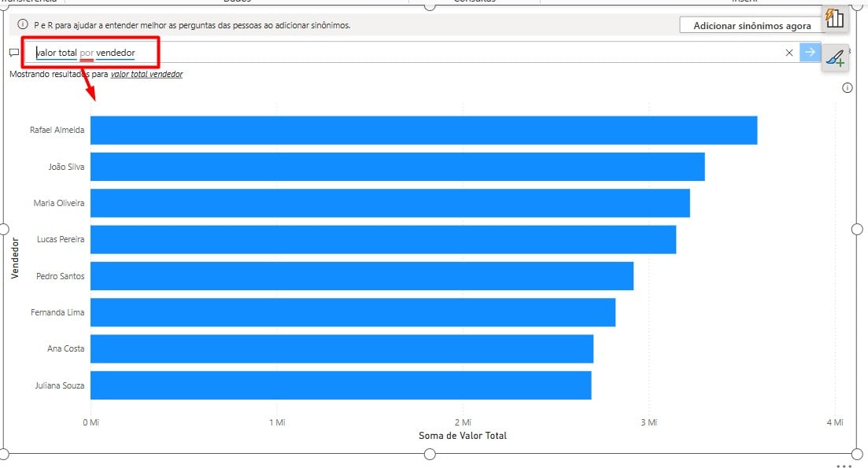The image size is (868, 468).
Task: Select the Rafael Almeida bar
Action: point(423,130)
